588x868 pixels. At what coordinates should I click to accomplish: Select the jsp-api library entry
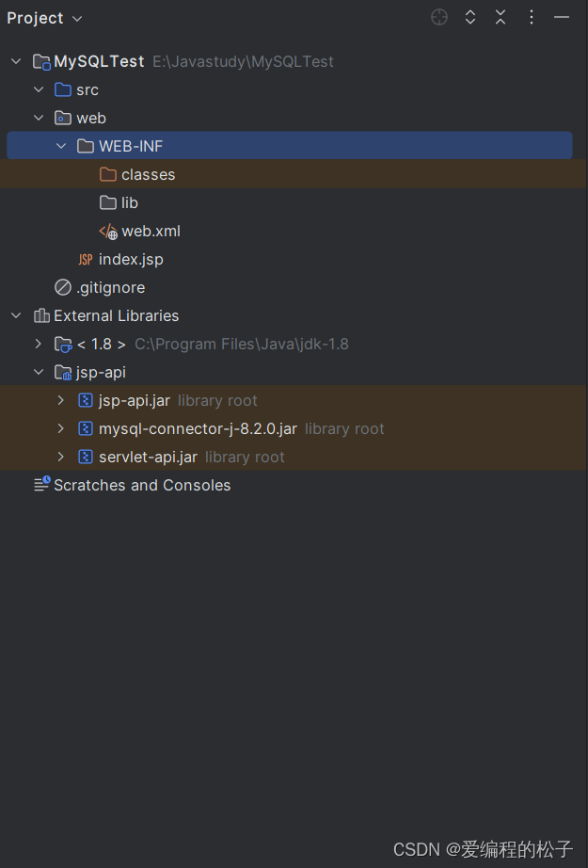pos(102,373)
